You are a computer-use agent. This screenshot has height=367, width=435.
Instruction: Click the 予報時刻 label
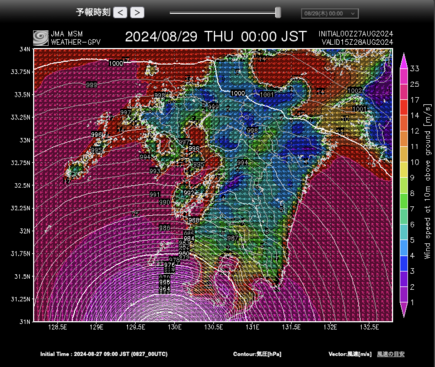tap(93, 13)
